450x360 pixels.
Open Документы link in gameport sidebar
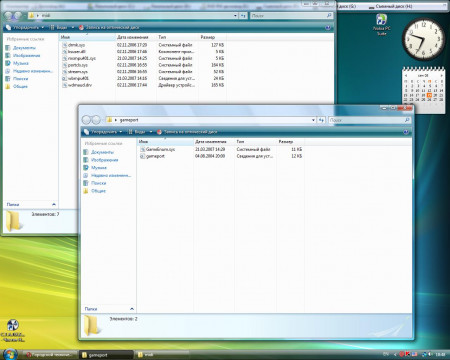coord(99,152)
